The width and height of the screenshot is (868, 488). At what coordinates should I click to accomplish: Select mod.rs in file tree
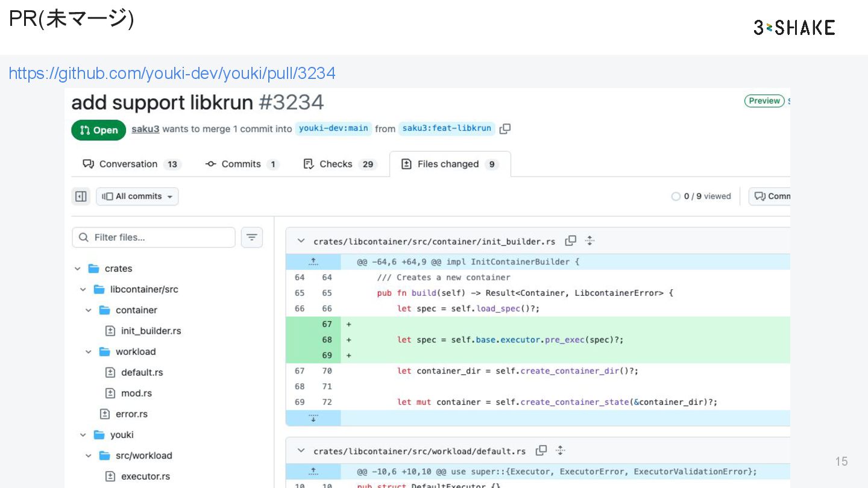[x=136, y=393]
